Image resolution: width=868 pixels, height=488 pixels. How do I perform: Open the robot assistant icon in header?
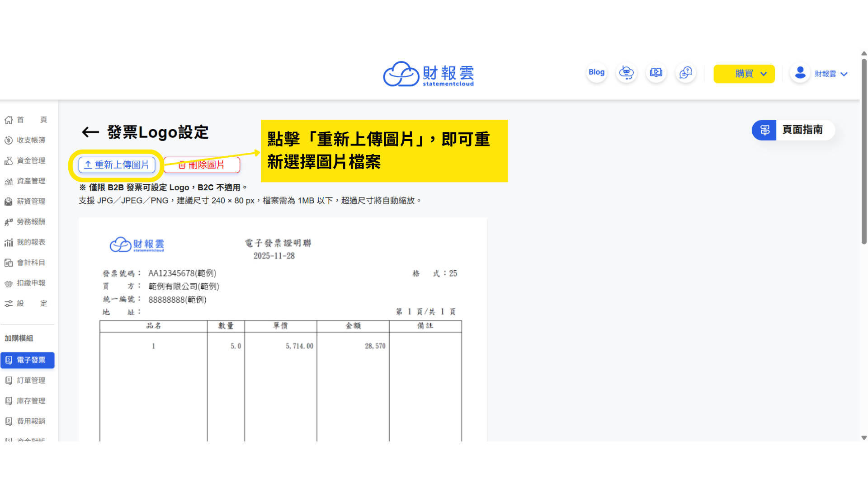(627, 73)
